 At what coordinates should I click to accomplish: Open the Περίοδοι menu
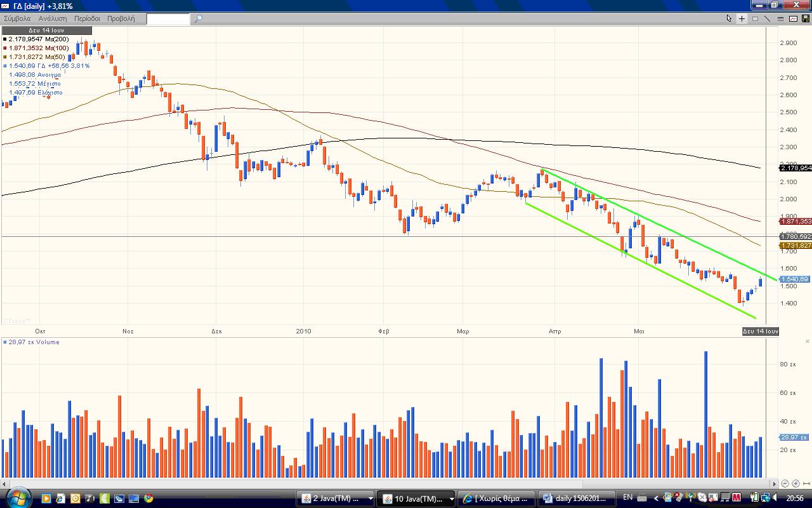pos(87,18)
